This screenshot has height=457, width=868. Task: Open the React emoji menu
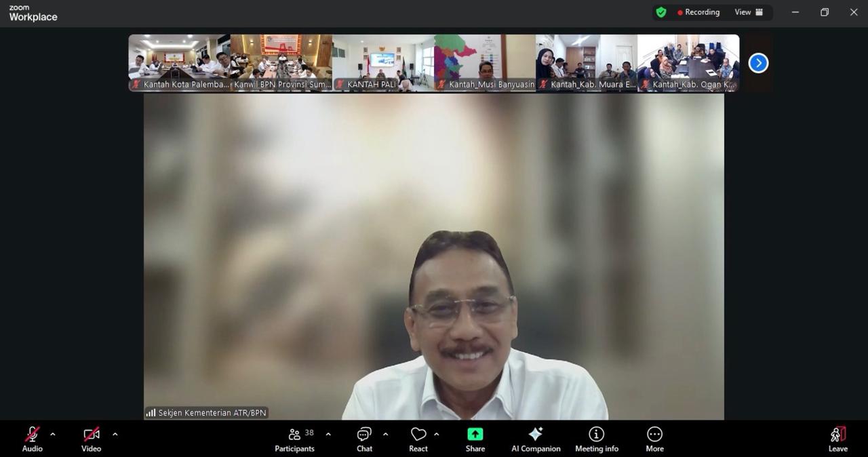click(418, 439)
